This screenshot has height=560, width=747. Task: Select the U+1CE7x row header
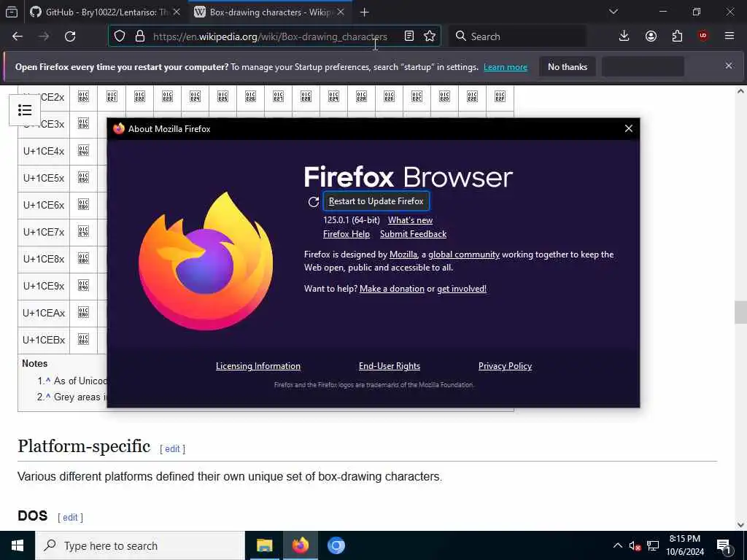tap(44, 232)
